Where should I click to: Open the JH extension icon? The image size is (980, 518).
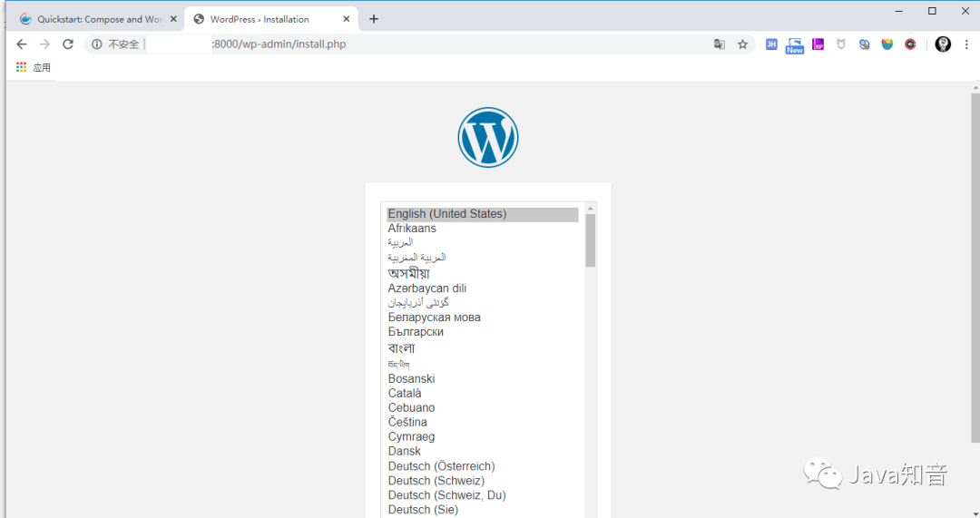click(x=771, y=44)
